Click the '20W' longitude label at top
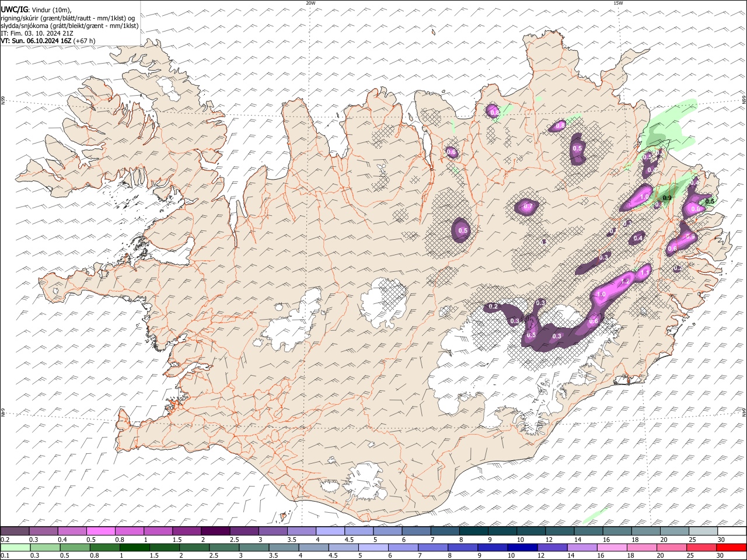 pyautogui.click(x=311, y=3)
